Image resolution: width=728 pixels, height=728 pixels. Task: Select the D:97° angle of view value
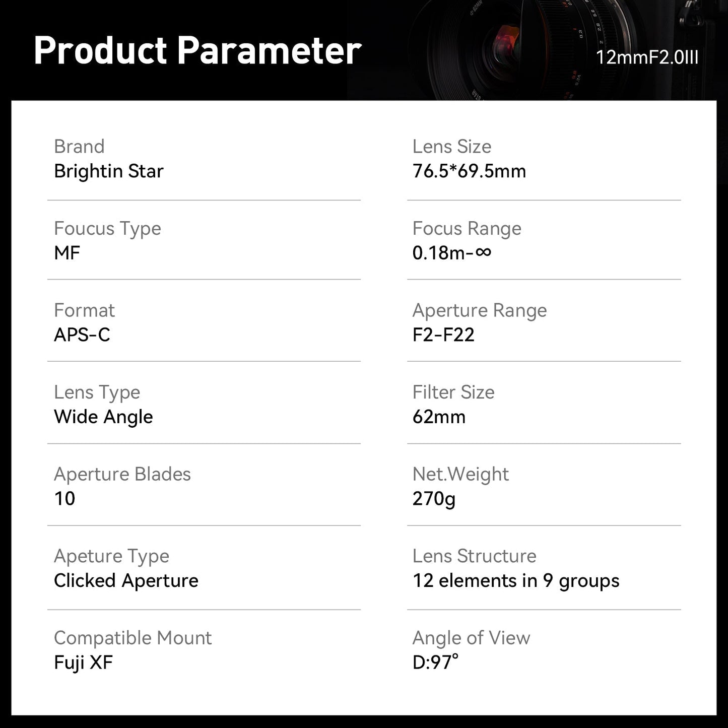pyautogui.click(x=435, y=663)
